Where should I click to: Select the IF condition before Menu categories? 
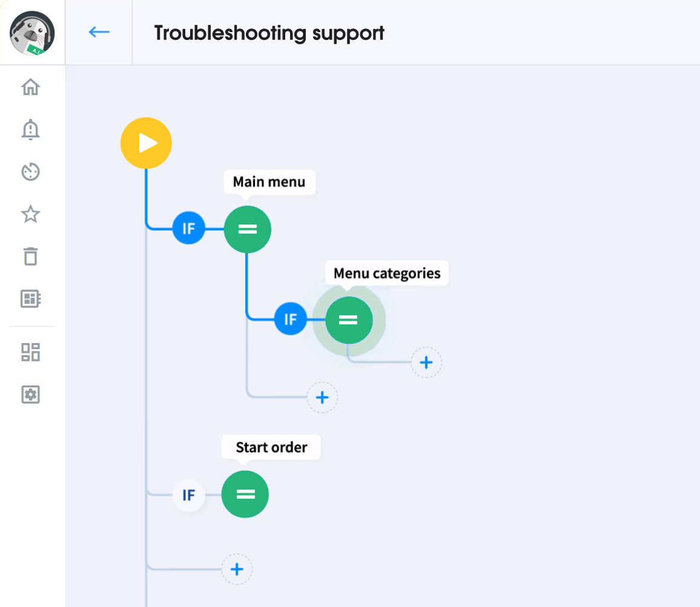click(291, 319)
